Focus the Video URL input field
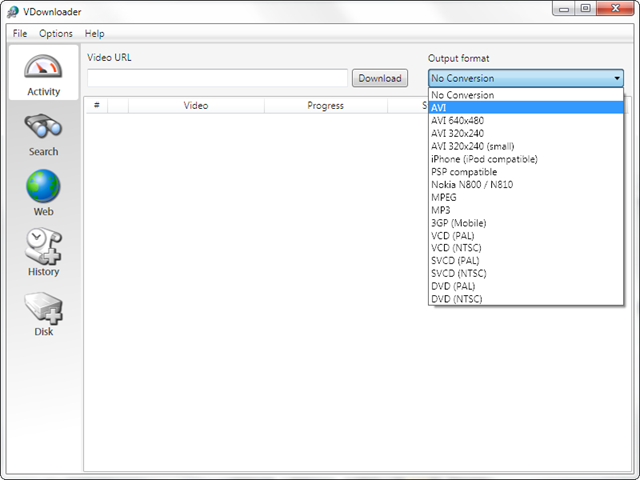The image size is (640, 480). [217, 78]
